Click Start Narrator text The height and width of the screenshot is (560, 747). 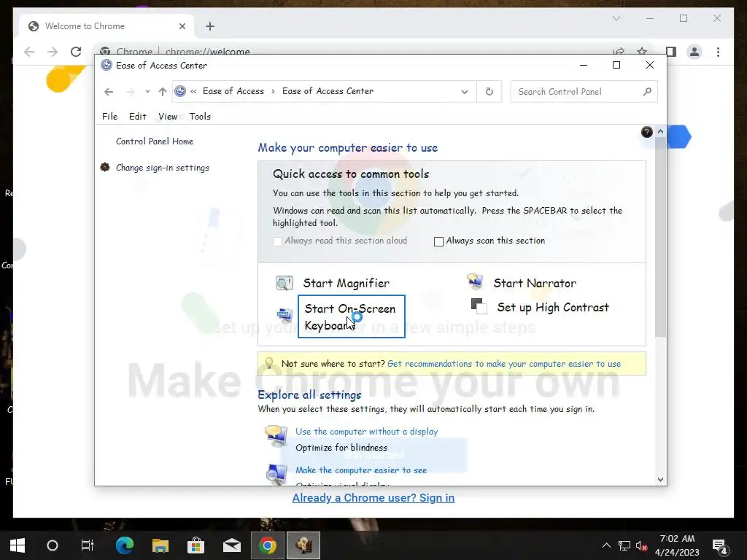click(x=535, y=283)
